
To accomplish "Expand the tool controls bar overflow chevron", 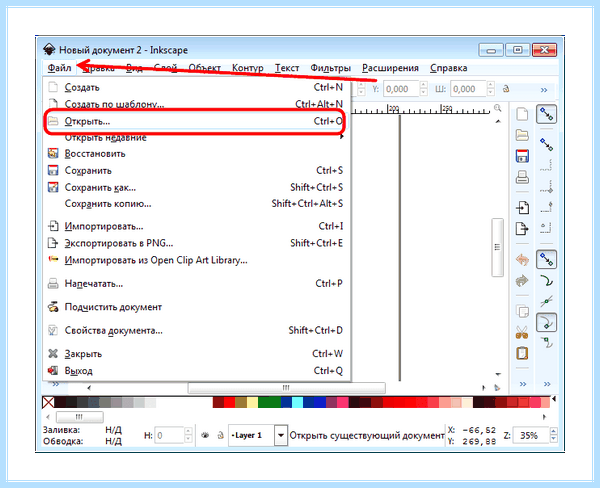I will [x=544, y=90].
